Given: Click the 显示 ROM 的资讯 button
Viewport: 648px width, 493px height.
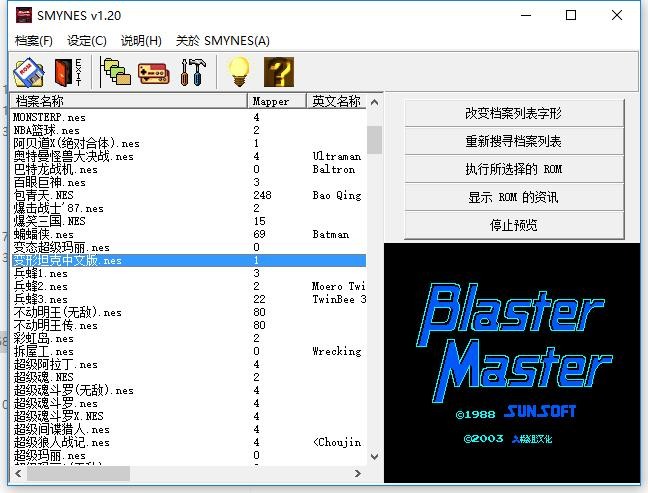Looking at the screenshot, I should click(x=514, y=197).
